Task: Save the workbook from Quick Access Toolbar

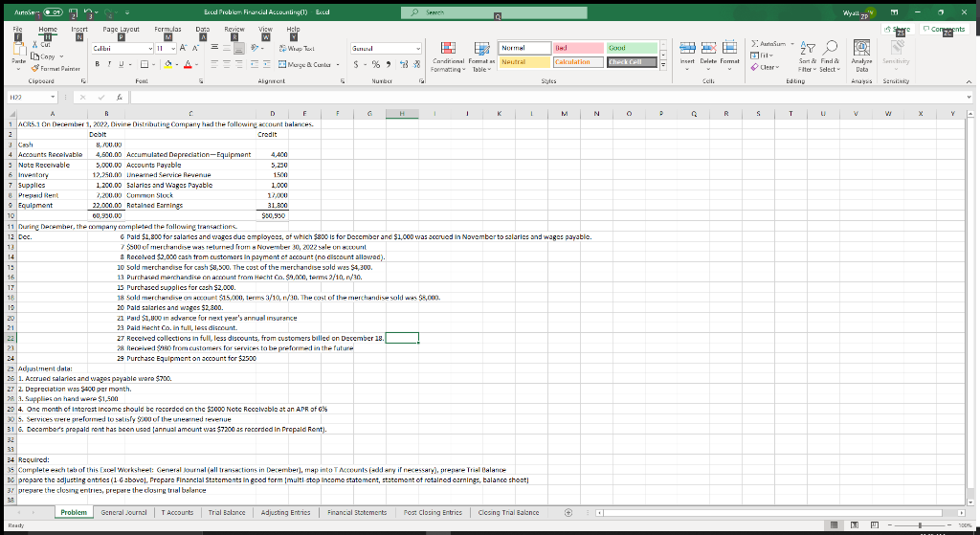Action: tap(73, 11)
